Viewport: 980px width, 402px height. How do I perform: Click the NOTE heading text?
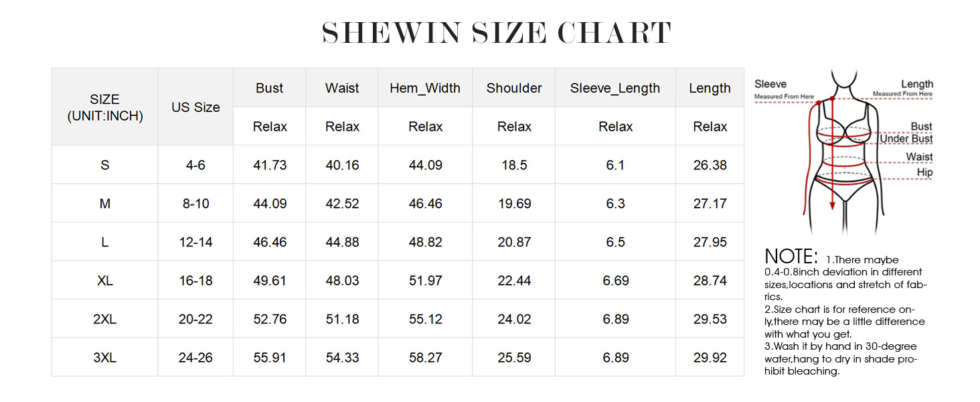[x=791, y=257]
